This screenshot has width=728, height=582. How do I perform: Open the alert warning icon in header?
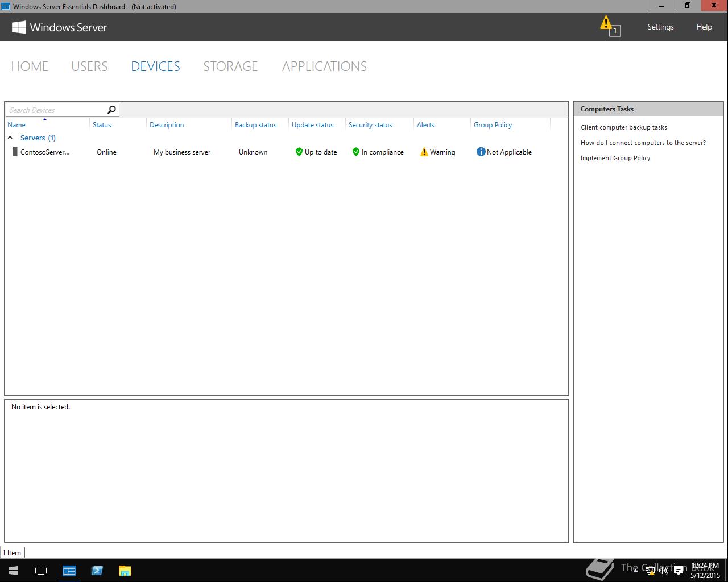(x=610, y=26)
